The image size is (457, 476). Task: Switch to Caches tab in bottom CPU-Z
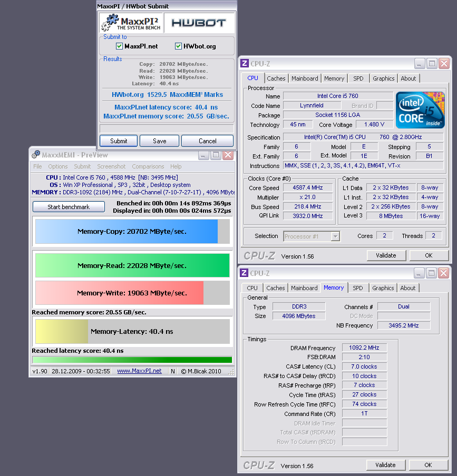pyautogui.click(x=275, y=288)
